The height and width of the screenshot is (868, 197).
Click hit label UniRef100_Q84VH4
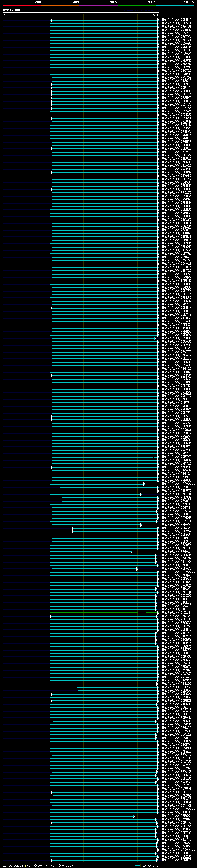point(177,507)
